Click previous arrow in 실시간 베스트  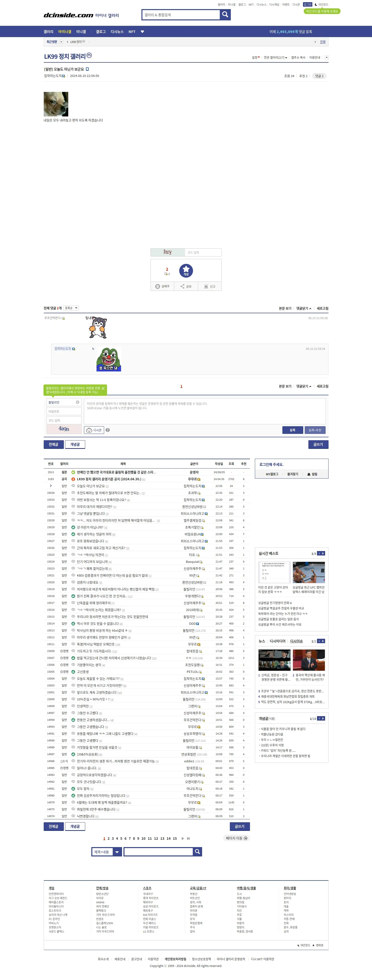click(319, 553)
